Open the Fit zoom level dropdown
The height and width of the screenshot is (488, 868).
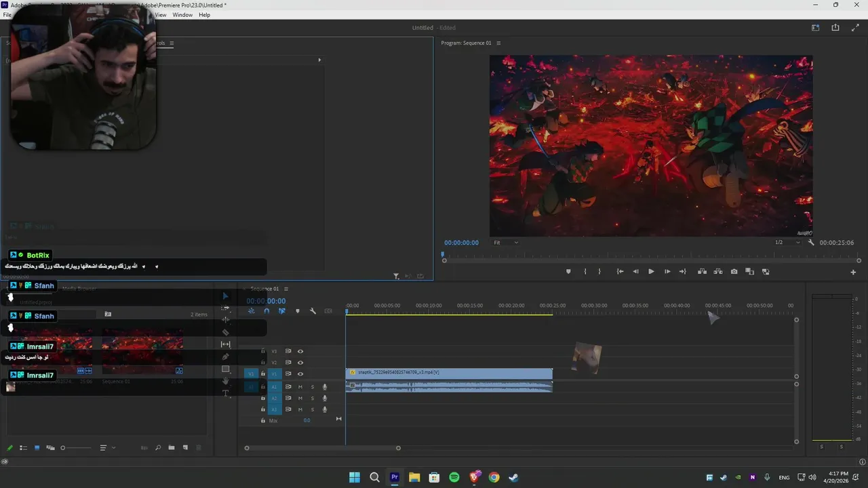point(506,243)
